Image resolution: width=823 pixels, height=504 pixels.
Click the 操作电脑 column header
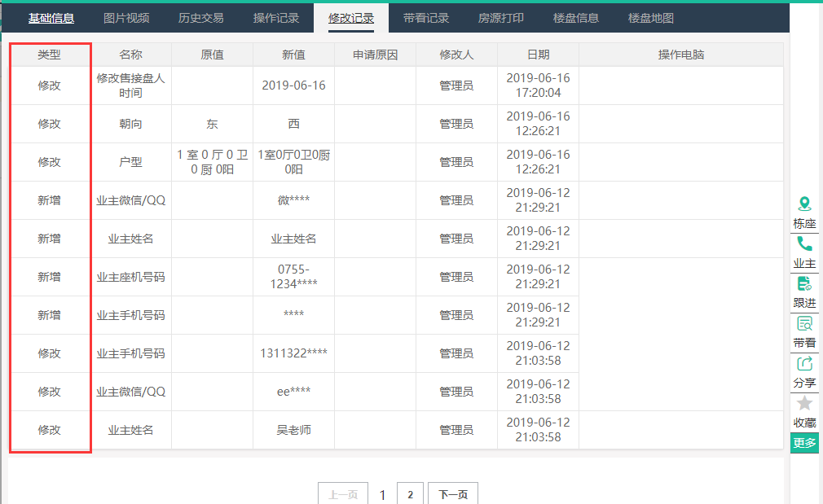(680, 55)
